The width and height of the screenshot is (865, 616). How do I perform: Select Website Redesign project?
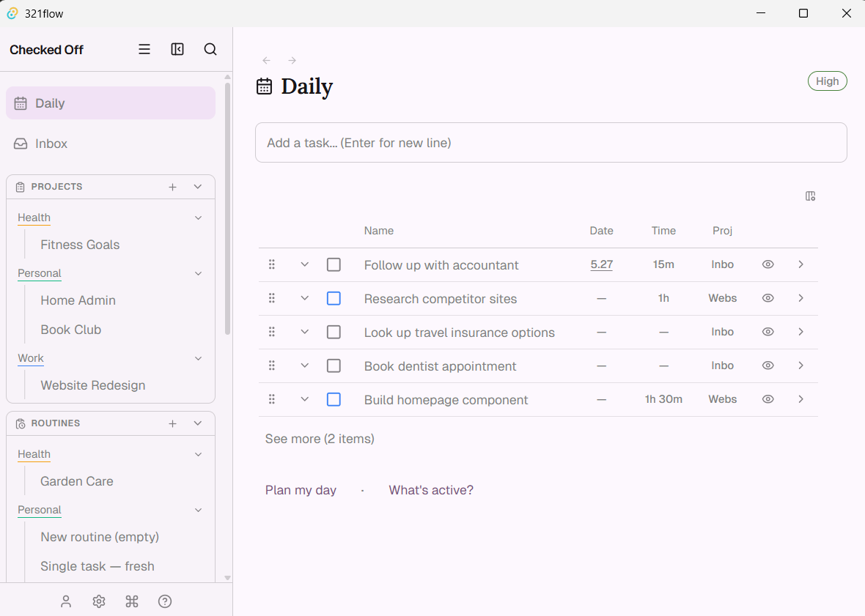point(92,386)
